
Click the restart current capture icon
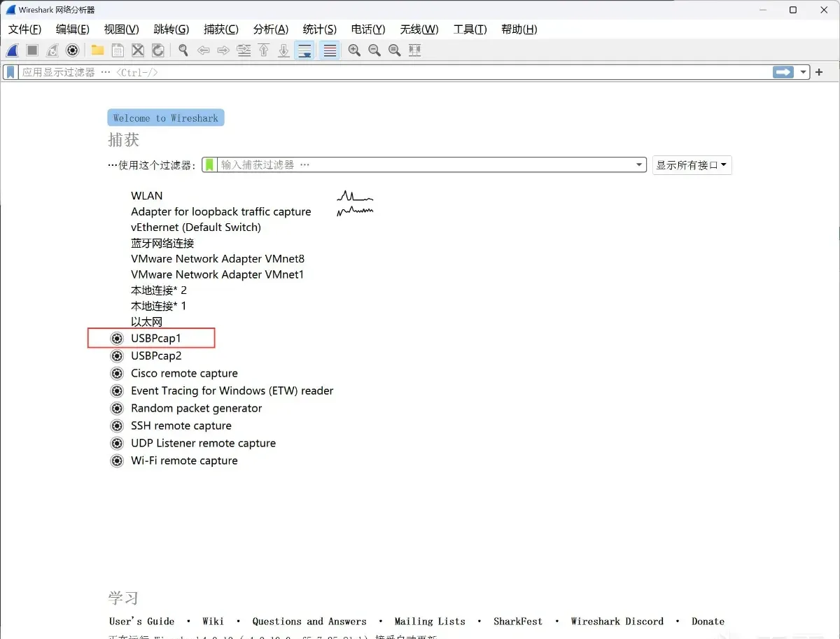[52, 50]
